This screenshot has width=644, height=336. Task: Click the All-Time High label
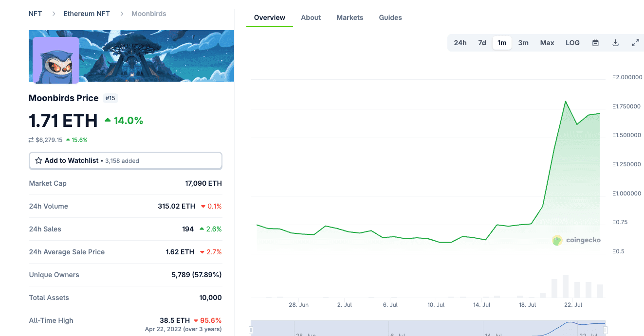[51, 320]
